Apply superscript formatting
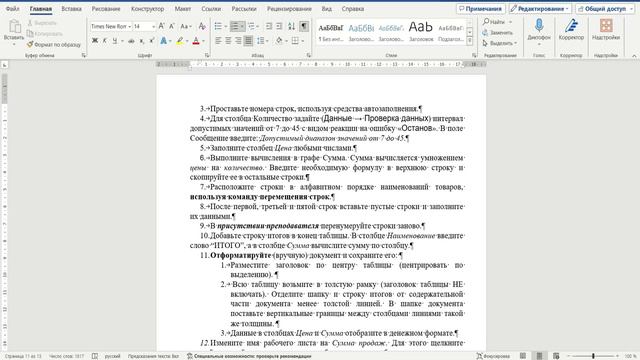Viewport: 640px width, 360px height. (x=151, y=41)
